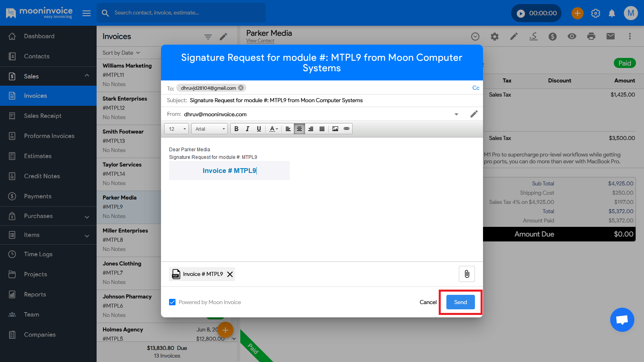Center align the email text
Screen dimensions: 644x362
(299, 129)
